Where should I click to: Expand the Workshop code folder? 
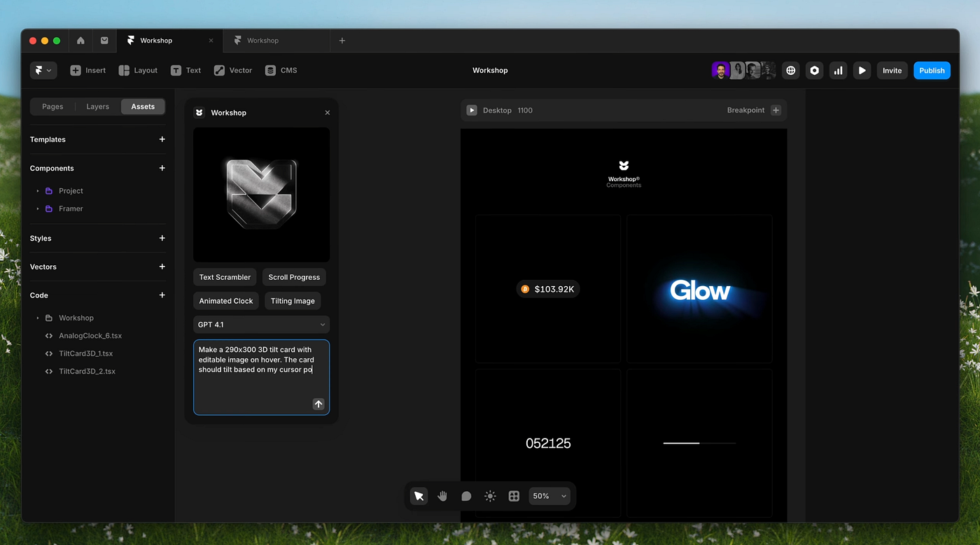38,318
